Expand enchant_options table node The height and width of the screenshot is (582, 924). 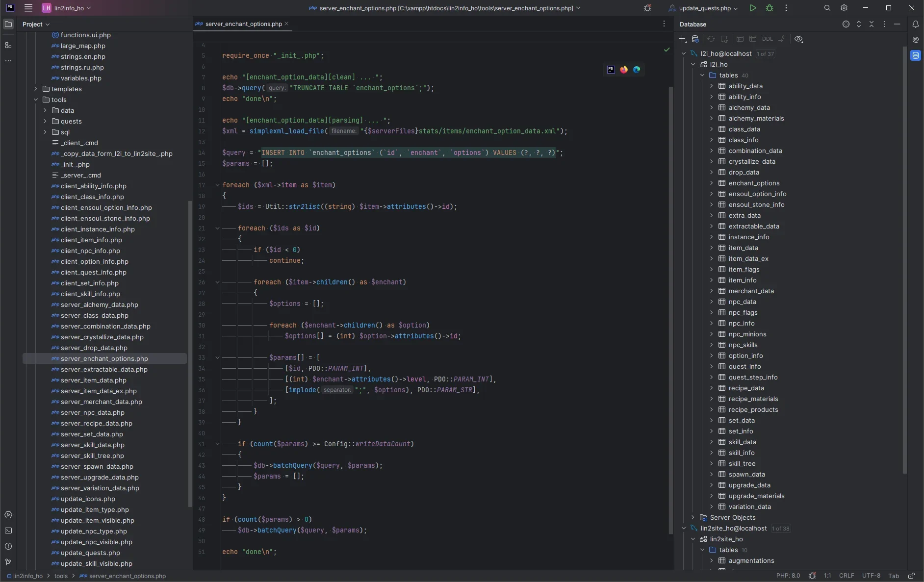[x=712, y=183]
